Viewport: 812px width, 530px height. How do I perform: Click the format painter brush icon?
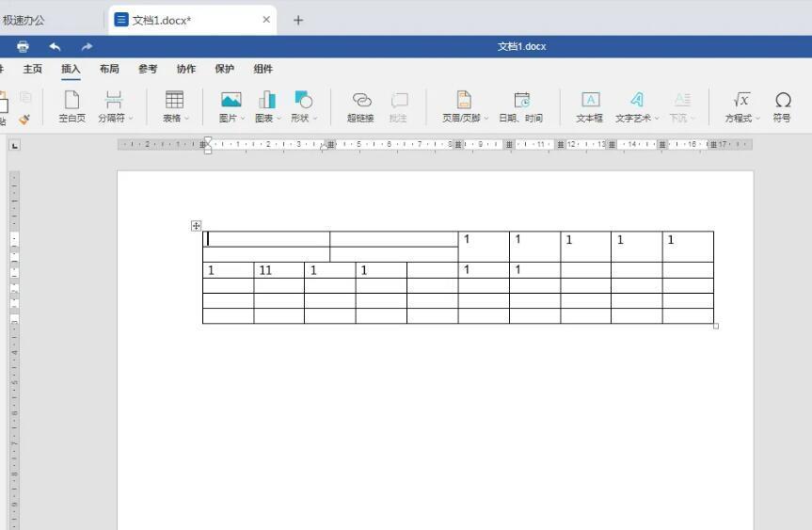(x=24, y=120)
